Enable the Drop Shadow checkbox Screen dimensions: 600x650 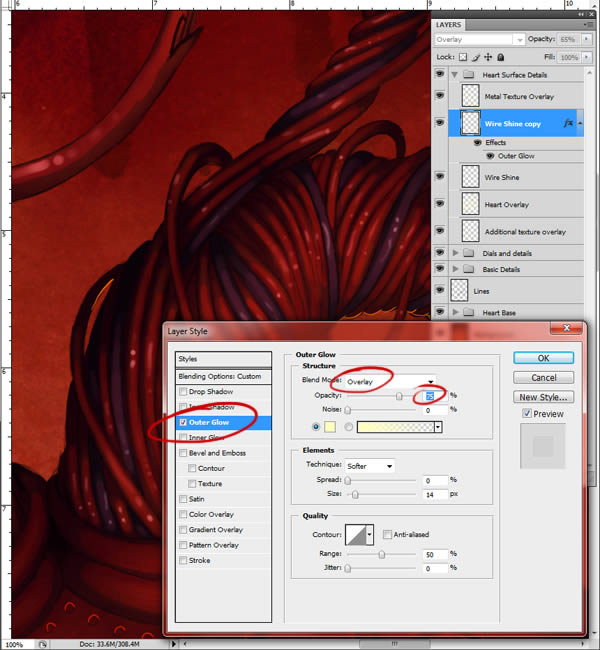(x=183, y=392)
